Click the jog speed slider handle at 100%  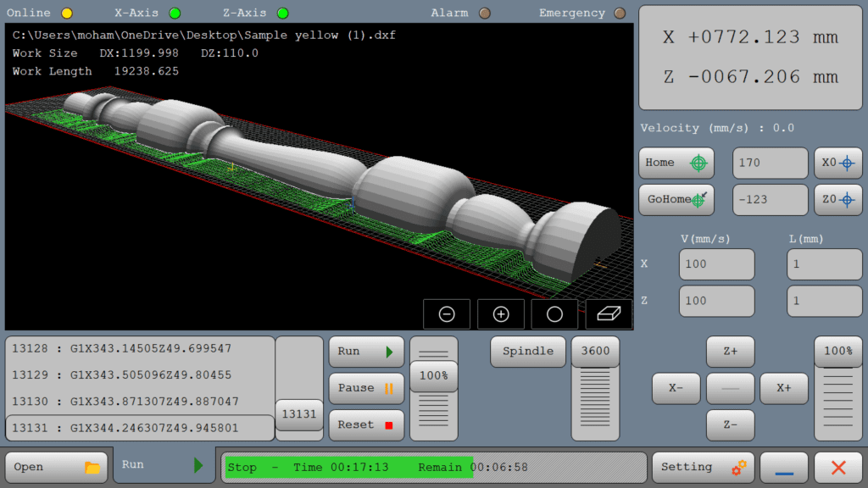coord(838,352)
